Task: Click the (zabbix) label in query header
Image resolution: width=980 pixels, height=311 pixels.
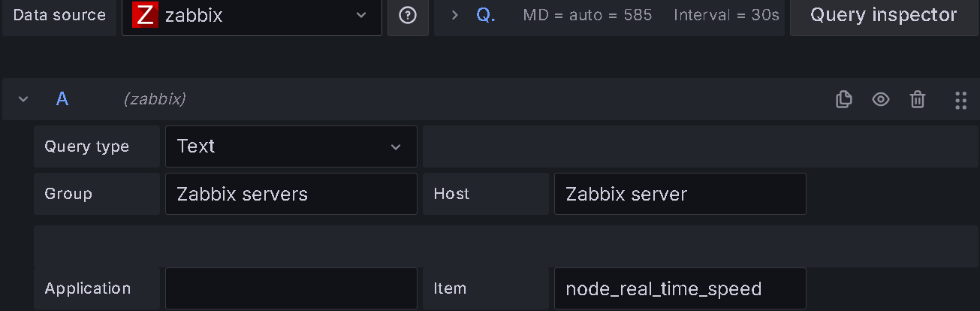Action: [155, 99]
